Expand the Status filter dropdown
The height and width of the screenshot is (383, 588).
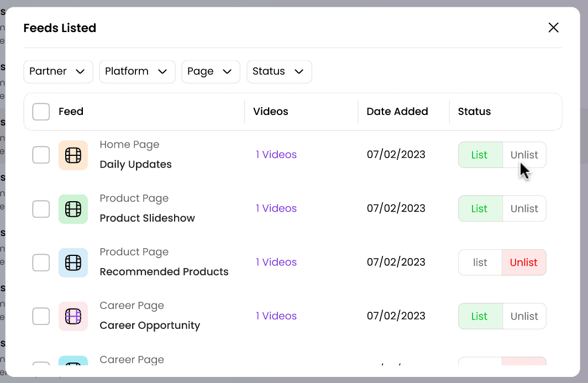[x=279, y=72]
